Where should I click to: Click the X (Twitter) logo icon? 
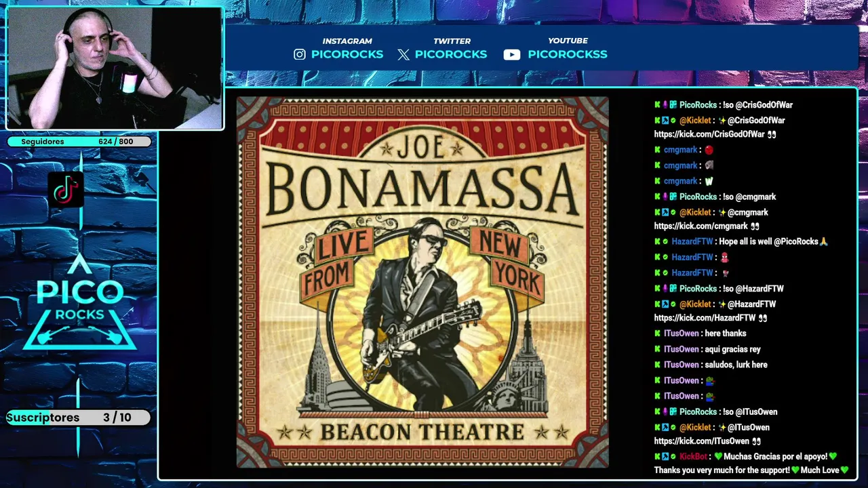(x=403, y=54)
